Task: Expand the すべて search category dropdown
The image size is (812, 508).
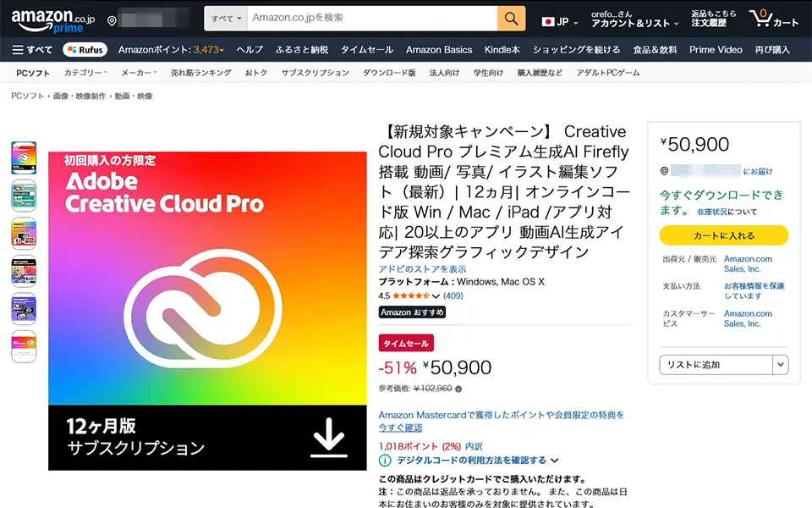Action: 227,18
